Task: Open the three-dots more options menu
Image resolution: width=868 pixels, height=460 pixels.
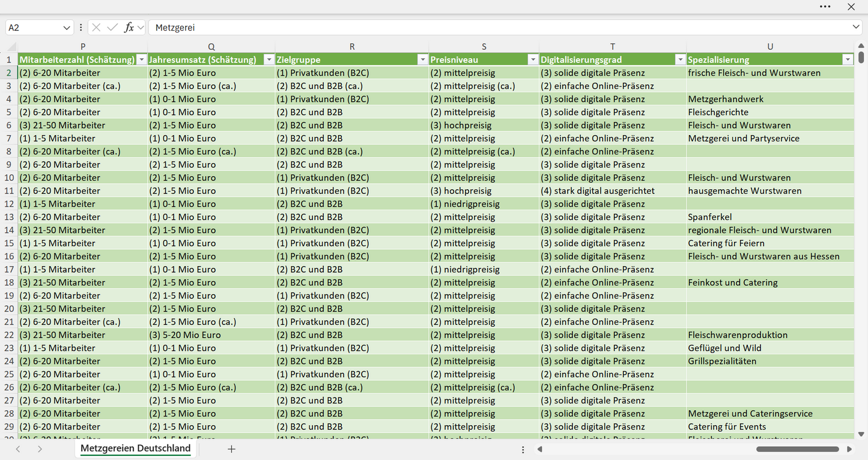Action: point(825,7)
